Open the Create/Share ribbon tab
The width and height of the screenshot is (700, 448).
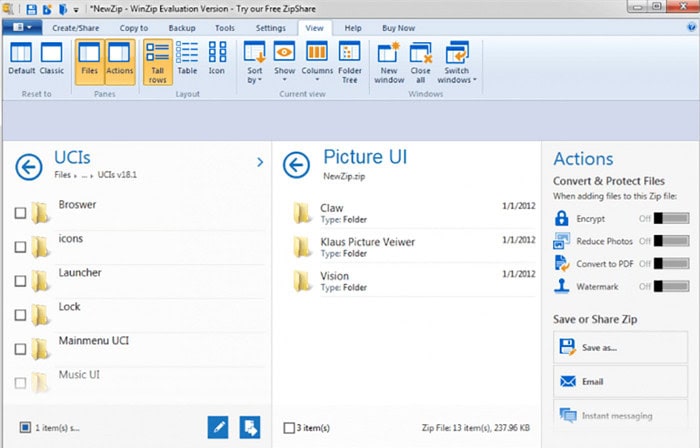pyautogui.click(x=75, y=28)
